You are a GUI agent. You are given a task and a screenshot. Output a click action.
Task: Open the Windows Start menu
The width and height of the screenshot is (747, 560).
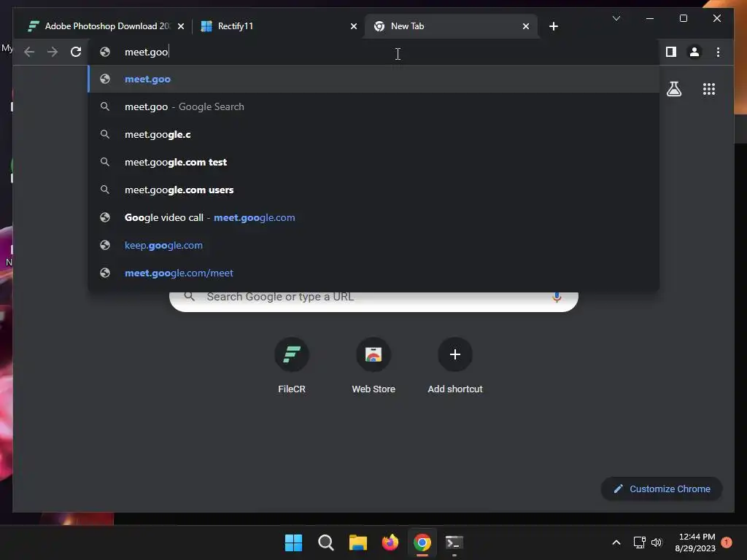tap(293, 542)
